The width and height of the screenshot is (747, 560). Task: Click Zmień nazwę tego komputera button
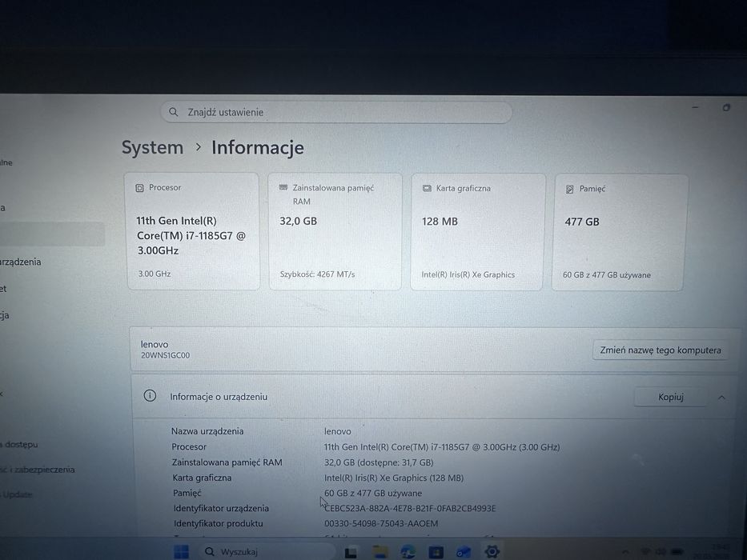(661, 350)
